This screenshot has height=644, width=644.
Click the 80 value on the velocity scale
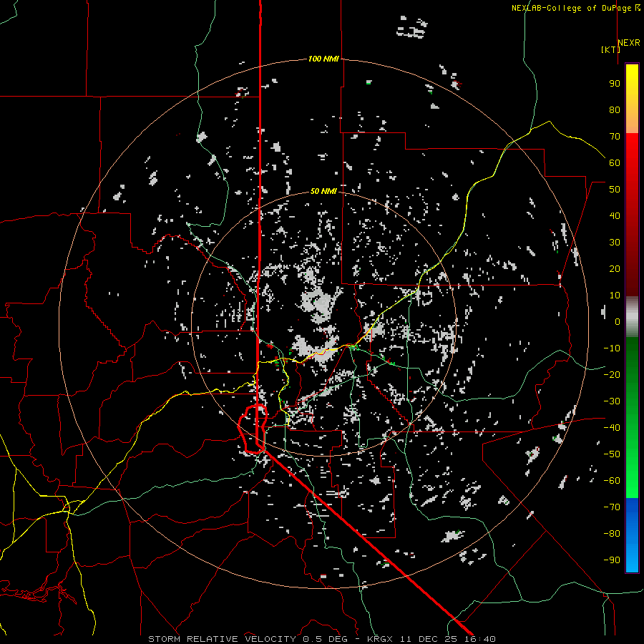pyautogui.click(x=615, y=110)
